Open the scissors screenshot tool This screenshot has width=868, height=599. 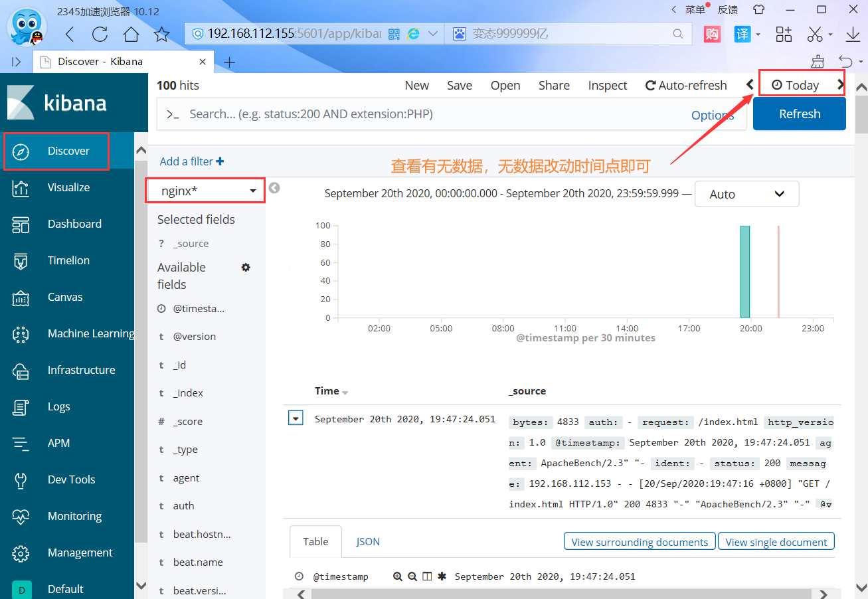tap(815, 33)
